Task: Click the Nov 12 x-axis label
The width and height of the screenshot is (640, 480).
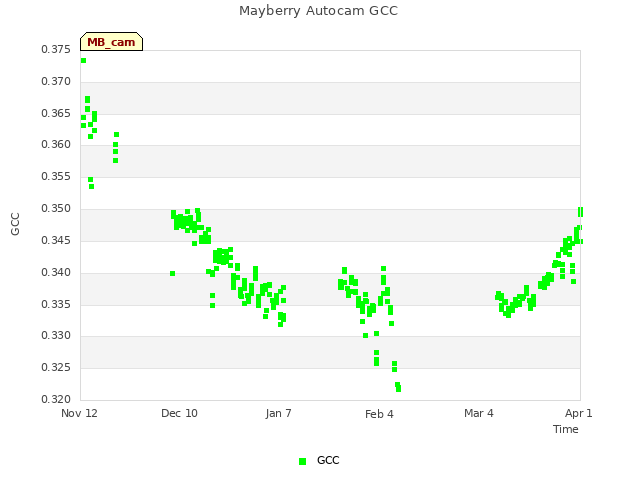Action: 79,413
